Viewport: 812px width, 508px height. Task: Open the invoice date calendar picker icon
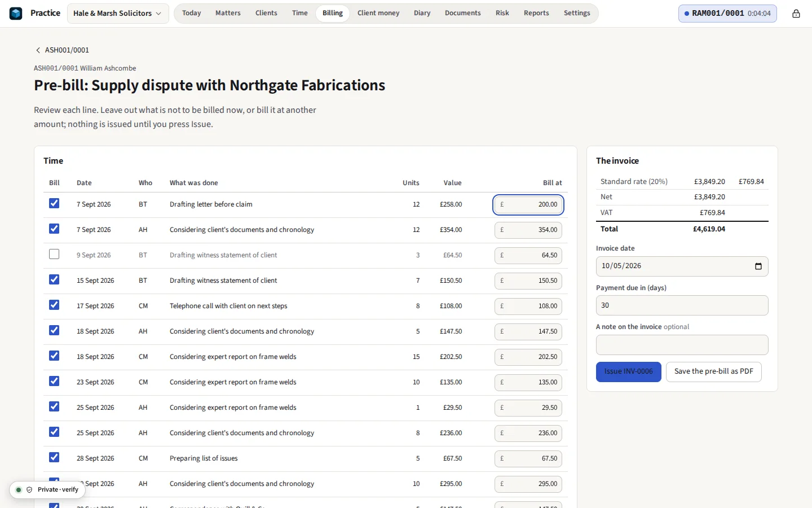(758, 266)
